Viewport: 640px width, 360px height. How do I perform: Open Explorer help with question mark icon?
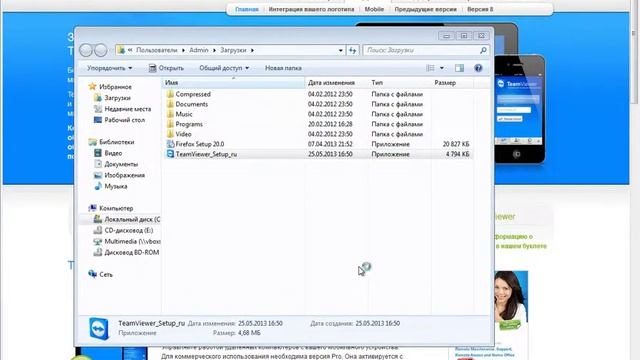coord(478,68)
